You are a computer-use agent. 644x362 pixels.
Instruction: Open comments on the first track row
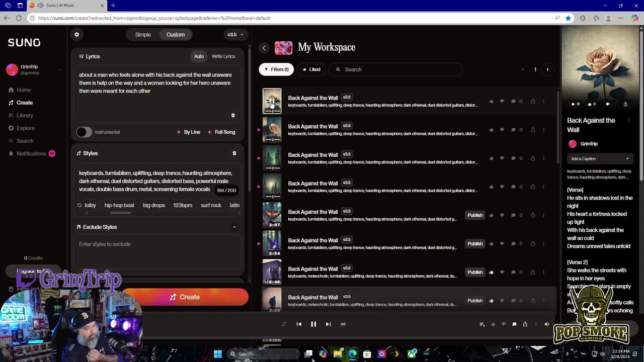pos(513,101)
